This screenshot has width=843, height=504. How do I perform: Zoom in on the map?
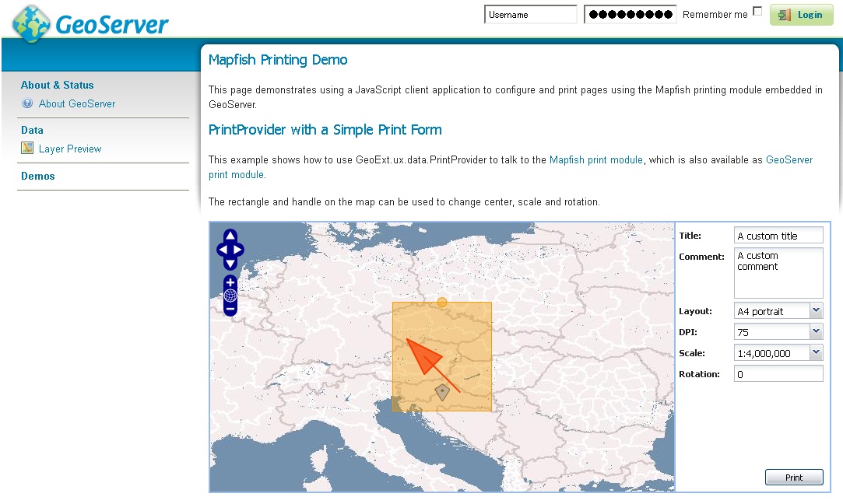[x=230, y=282]
